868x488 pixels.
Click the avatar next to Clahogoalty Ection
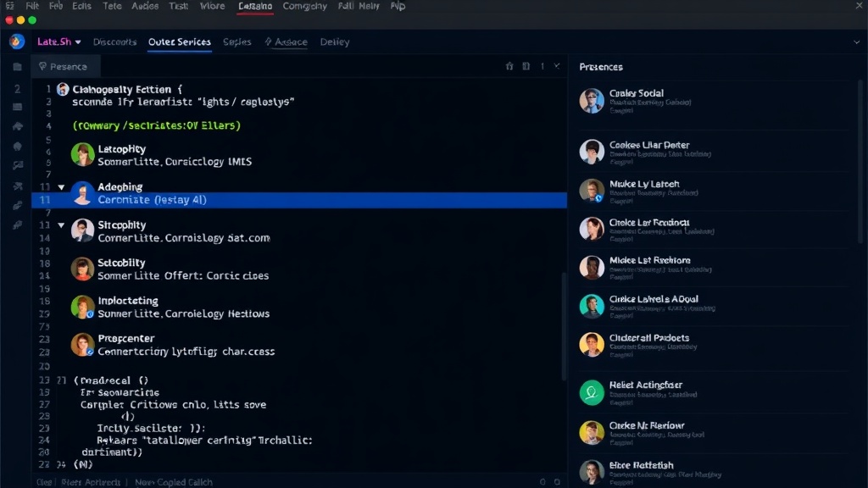[x=63, y=89]
